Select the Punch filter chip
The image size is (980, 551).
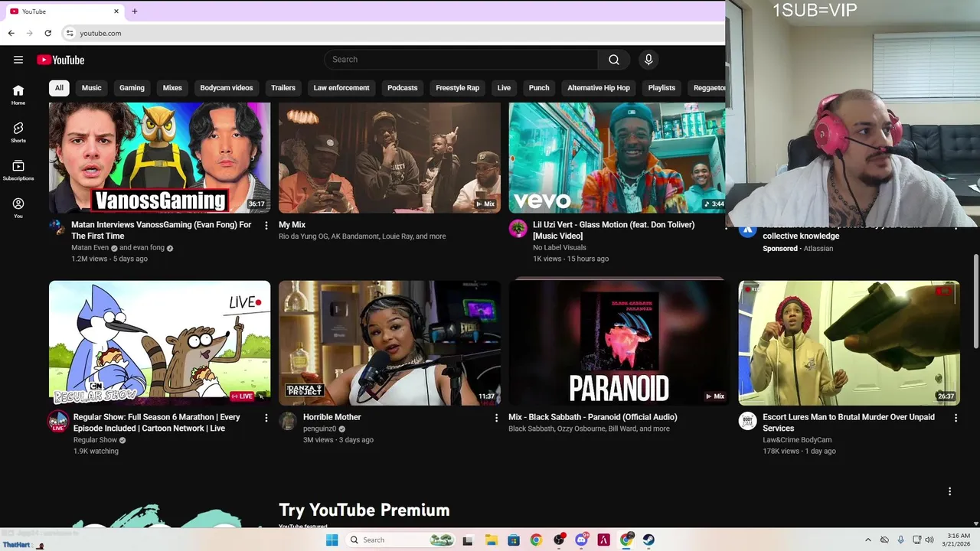[x=539, y=88]
